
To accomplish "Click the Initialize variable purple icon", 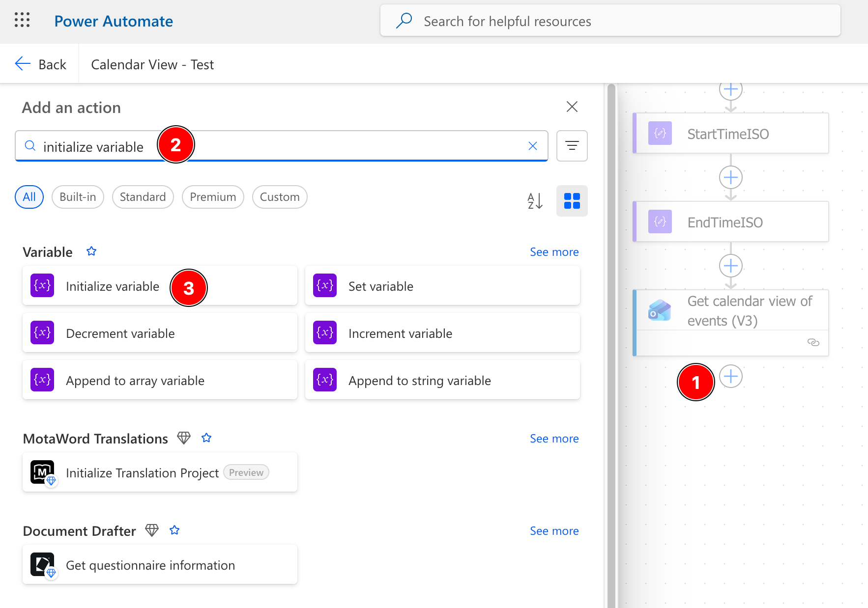I will 42,285.
